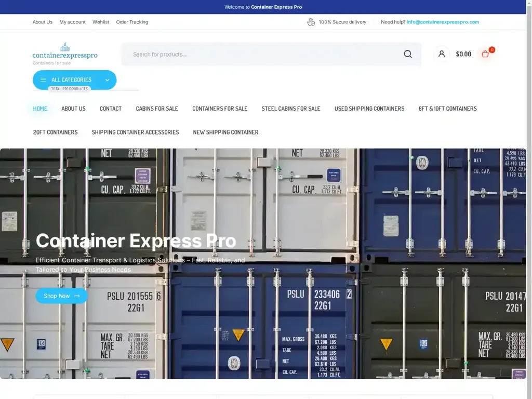The height and width of the screenshot is (399, 532).
Task: Open the shopping cart basket icon
Action: tap(485, 54)
